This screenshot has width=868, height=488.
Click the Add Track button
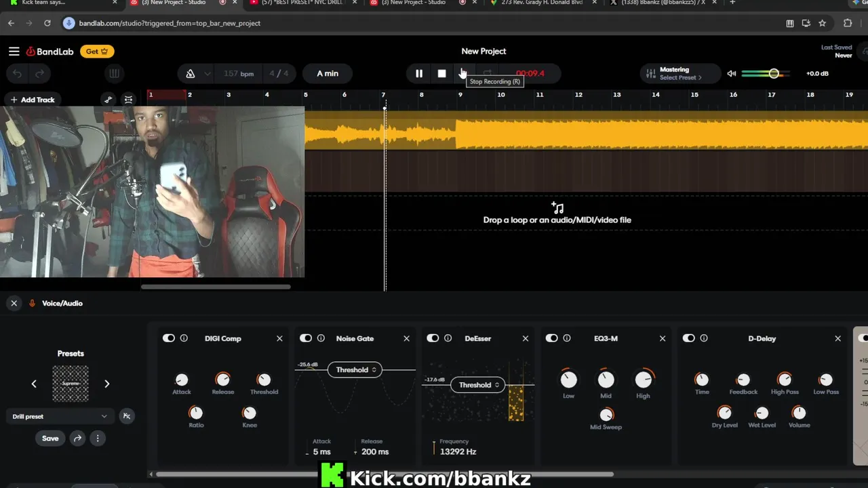click(x=32, y=100)
